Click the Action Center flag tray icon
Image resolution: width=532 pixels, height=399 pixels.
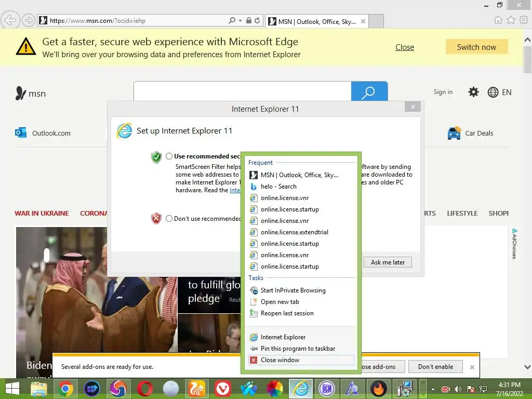coord(470,389)
